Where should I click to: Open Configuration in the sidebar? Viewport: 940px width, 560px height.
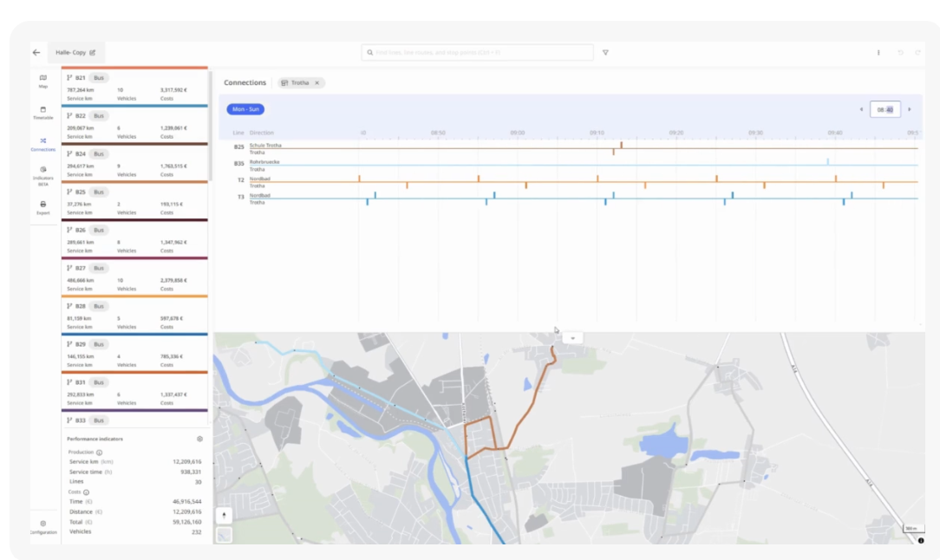43,527
